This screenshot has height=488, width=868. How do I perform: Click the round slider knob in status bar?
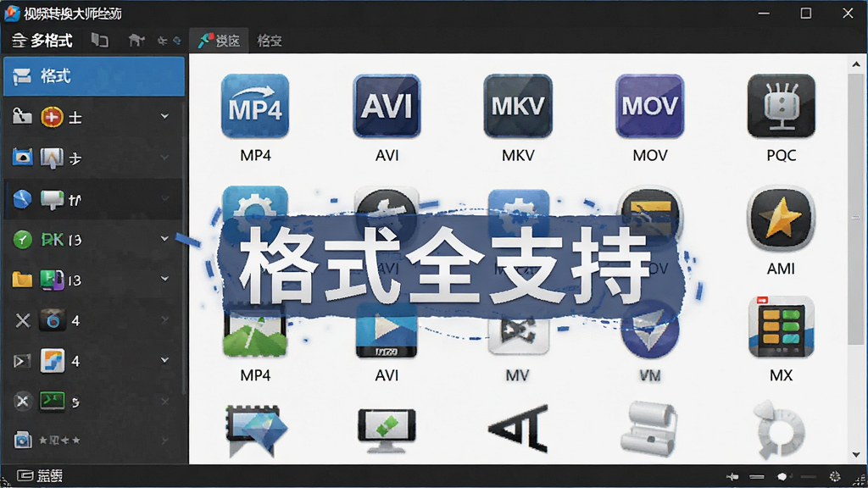(x=782, y=476)
